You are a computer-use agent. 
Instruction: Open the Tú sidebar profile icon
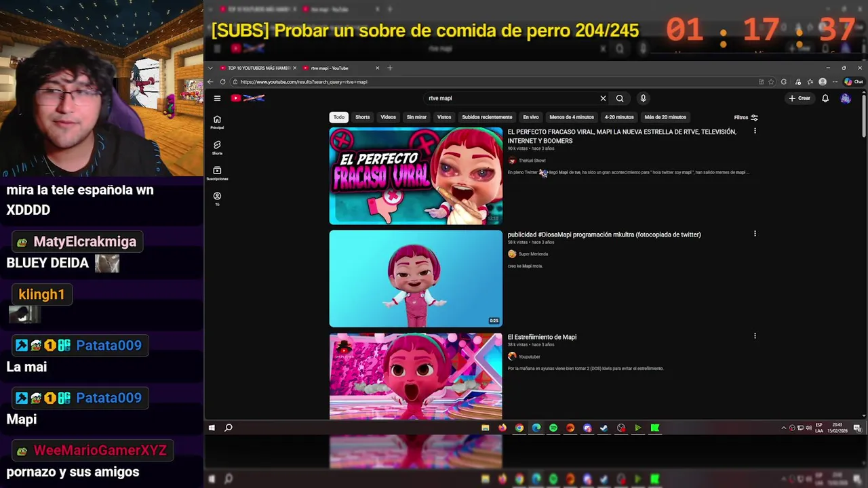pos(217,199)
